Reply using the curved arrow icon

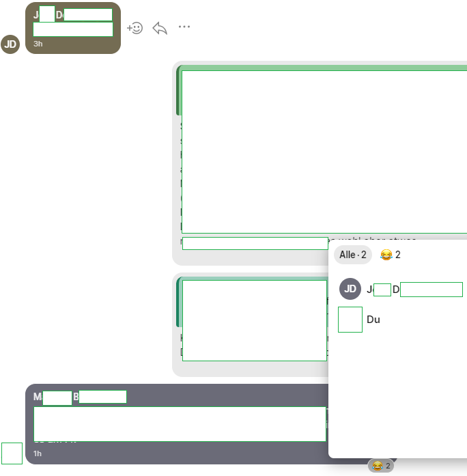click(160, 28)
